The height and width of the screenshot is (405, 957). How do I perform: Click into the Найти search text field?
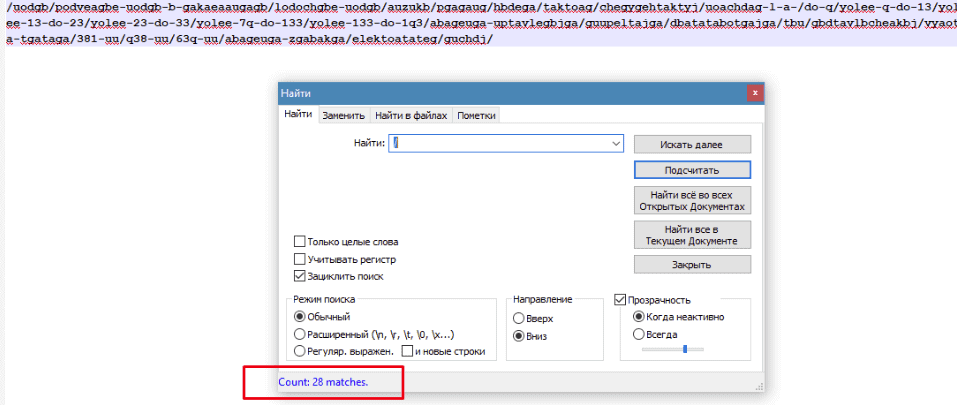coord(500,144)
